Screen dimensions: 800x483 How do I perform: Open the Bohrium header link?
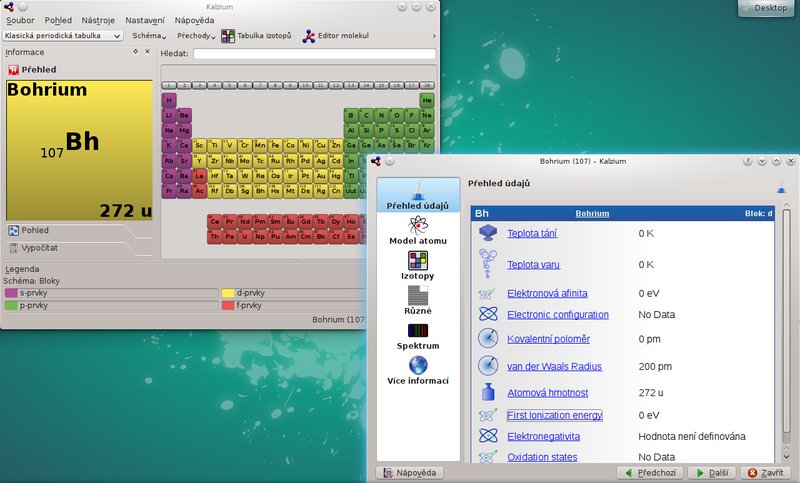tap(592, 214)
